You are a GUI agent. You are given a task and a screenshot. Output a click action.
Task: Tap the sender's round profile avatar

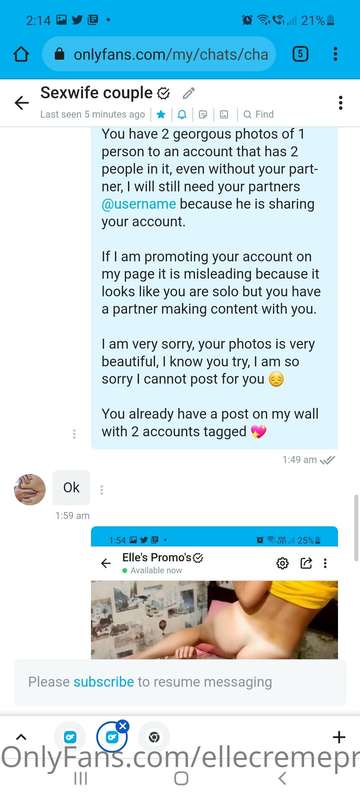pos(30,489)
